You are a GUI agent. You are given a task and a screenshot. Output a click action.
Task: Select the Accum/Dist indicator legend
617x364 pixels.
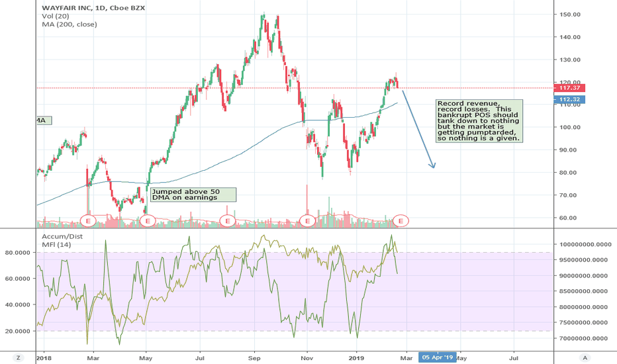pyautogui.click(x=62, y=236)
